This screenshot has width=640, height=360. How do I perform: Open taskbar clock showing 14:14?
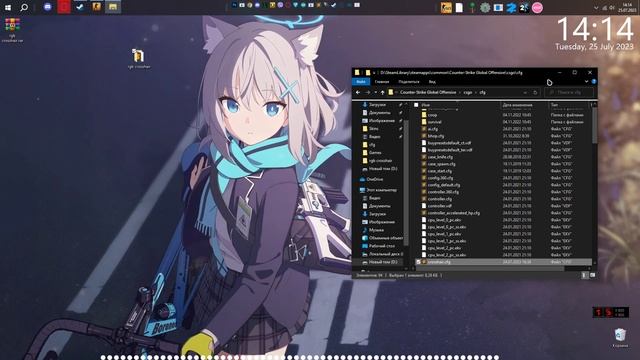627,7
